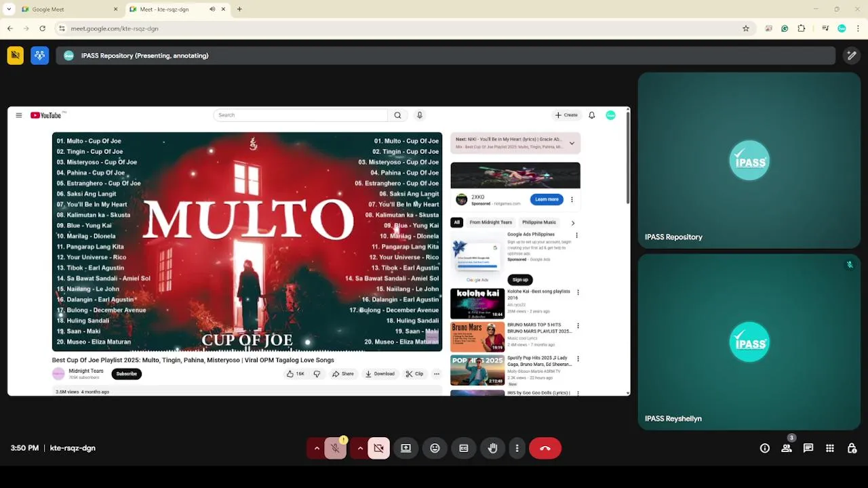The height and width of the screenshot is (488, 868).
Task: Click the Share screen icon
Action: click(x=406, y=448)
